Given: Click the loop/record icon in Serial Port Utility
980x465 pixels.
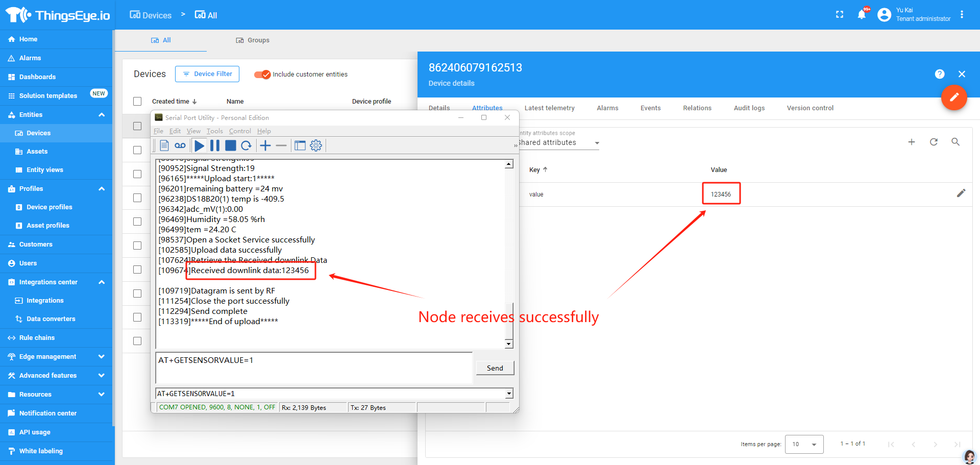Looking at the screenshot, I should (x=180, y=145).
